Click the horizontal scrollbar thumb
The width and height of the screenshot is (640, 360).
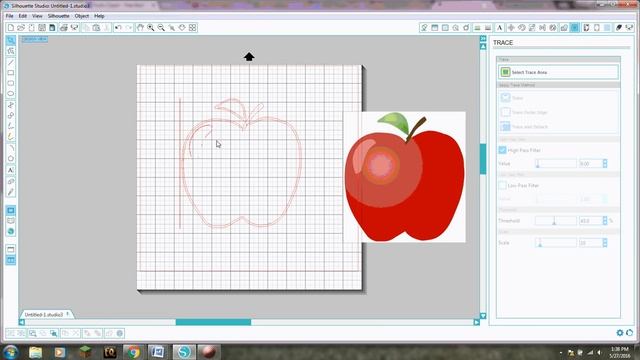pyautogui.click(x=213, y=322)
